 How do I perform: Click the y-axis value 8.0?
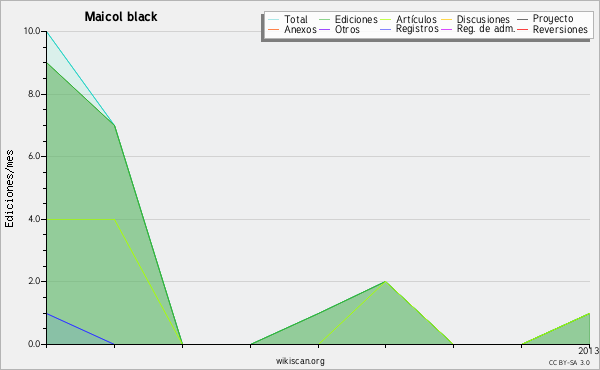[x=34, y=94]
